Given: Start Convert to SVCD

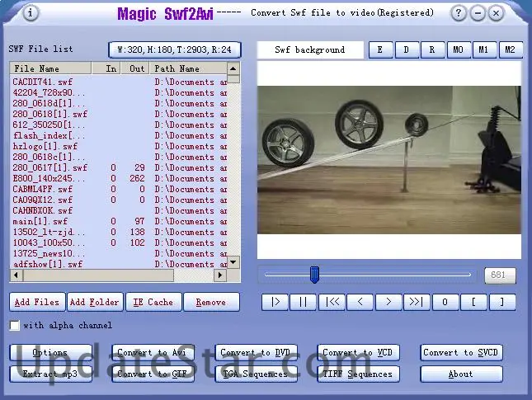Looking at the screenshot, I should click(461, 353).
